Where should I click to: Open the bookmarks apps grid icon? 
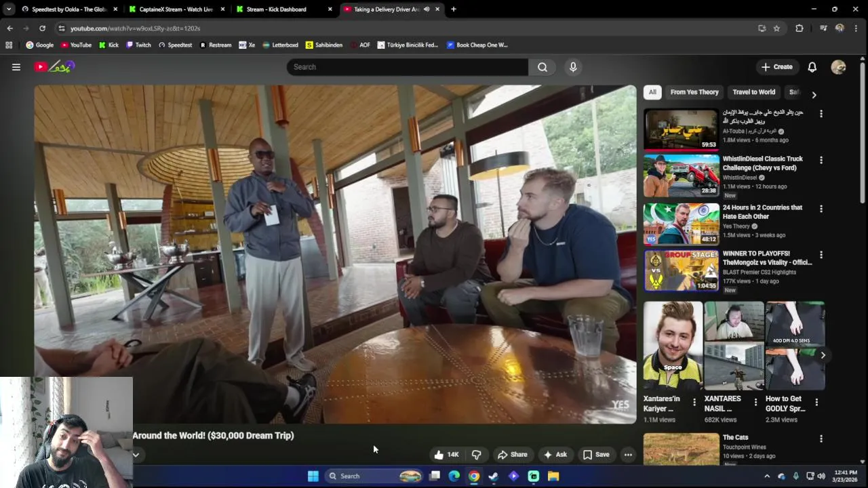[9, 45]
